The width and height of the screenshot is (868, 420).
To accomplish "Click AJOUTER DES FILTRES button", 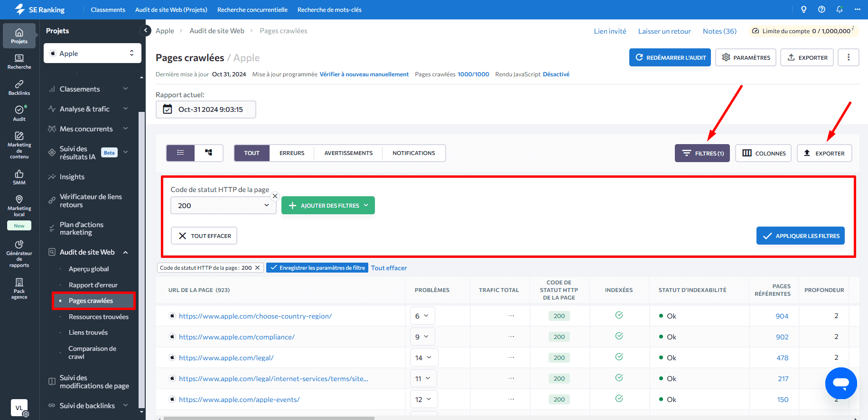I will (328, 205).
